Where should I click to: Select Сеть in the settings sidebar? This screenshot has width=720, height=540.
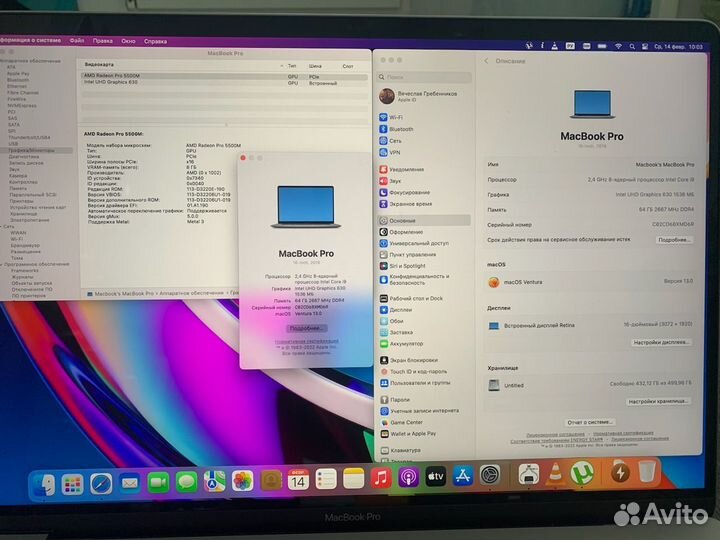(390, 141)
